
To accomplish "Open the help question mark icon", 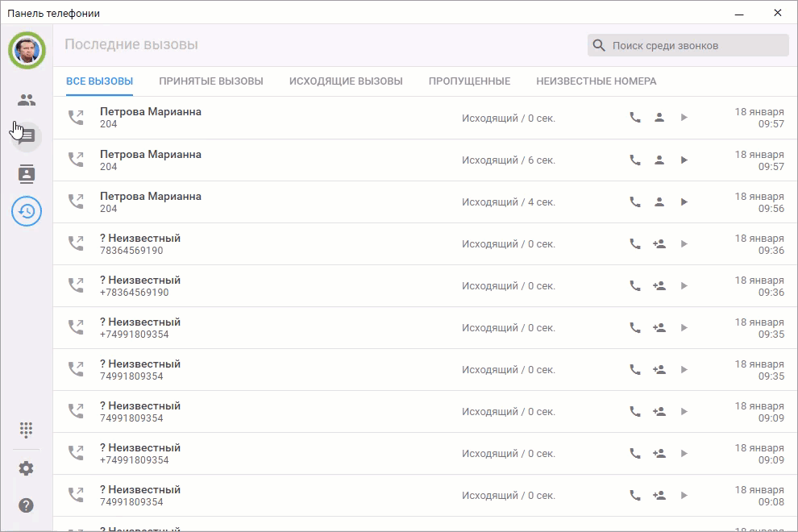I will 27,505.
